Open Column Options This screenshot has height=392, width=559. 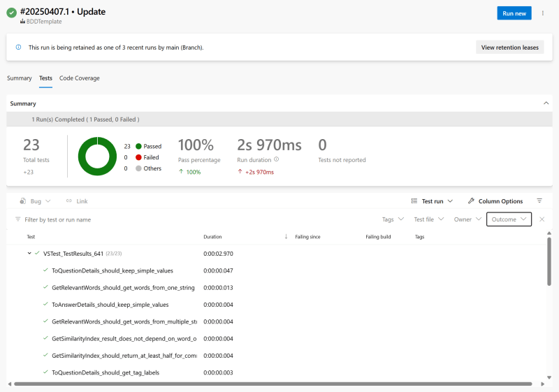point(495,201)
